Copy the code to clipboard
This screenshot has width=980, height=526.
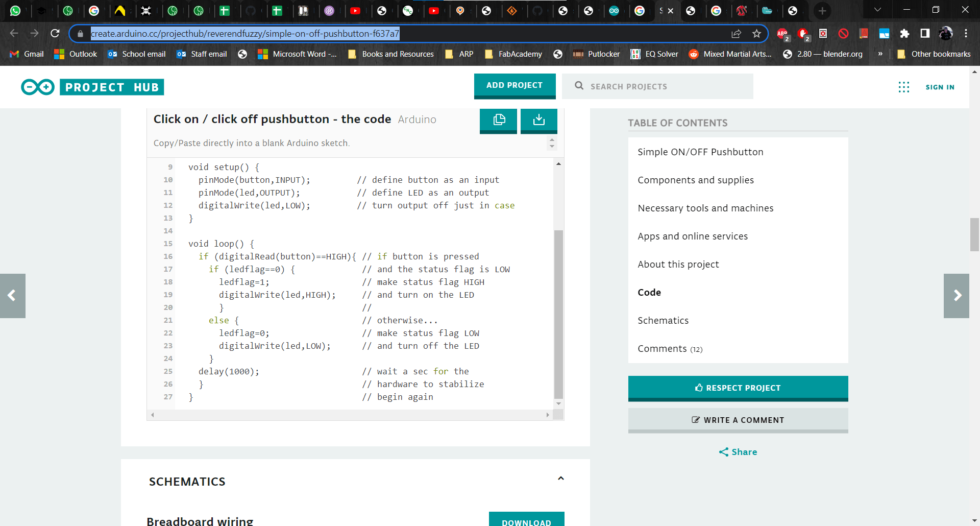498,120
